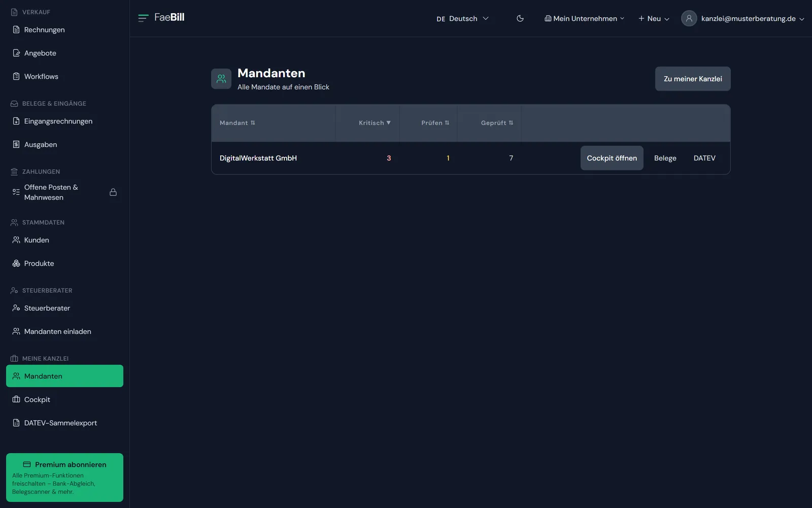
Task: Open the Deutsch language dropdown
Action: (x=462, y=18)
